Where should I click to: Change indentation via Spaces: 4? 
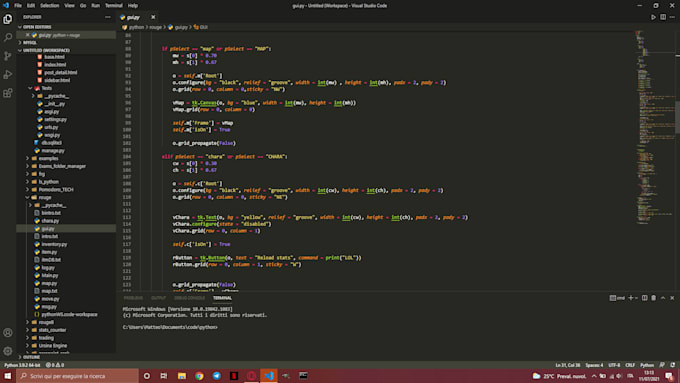point(594,365)
